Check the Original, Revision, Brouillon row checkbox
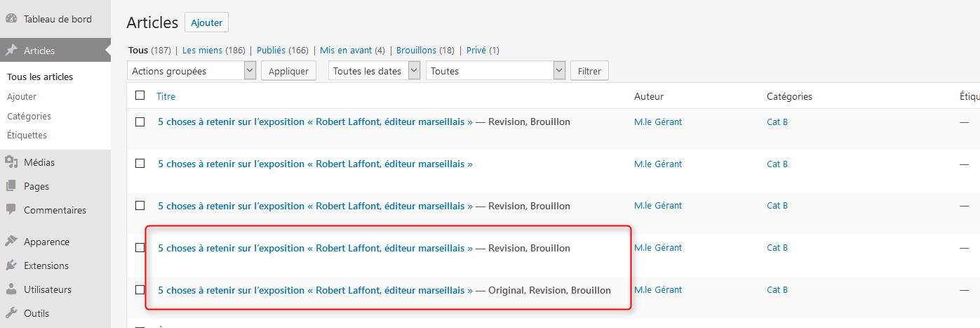 point(140,290)
